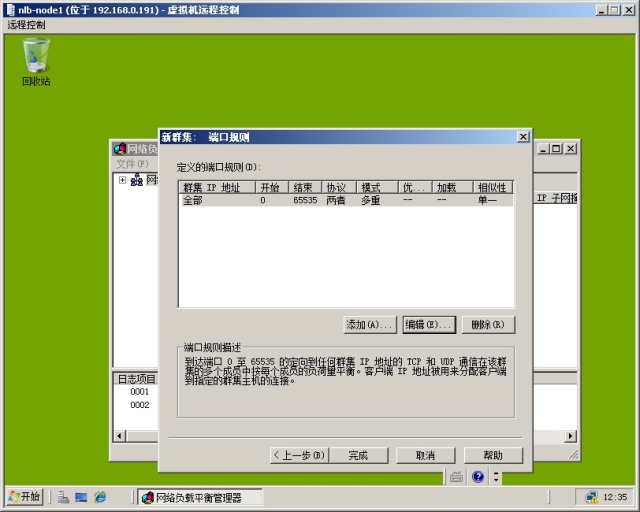
Task: Open the Start (开始) menu
Action: 25,497
